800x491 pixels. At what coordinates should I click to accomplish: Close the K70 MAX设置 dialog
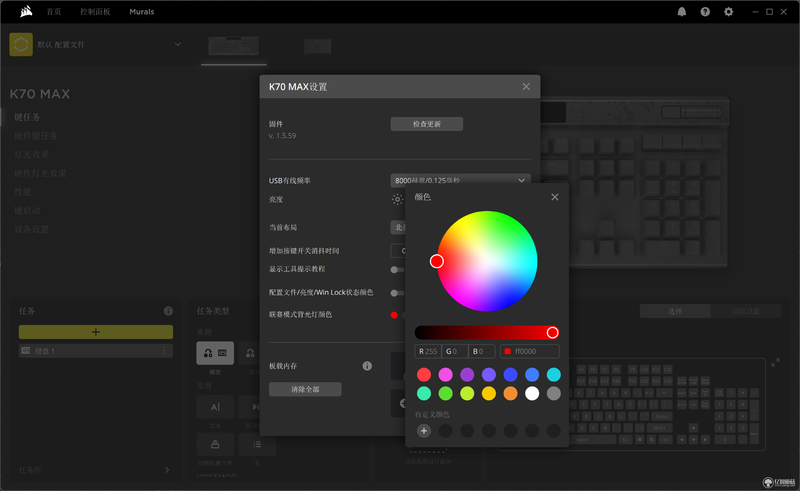point(526,87)
